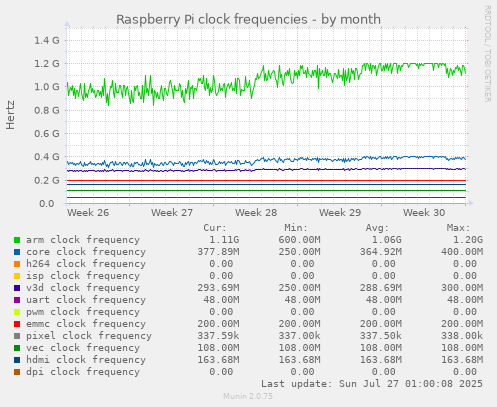Select the 'core clock frequency' legend label
497x407 pixels.
[x=86, y=252]
